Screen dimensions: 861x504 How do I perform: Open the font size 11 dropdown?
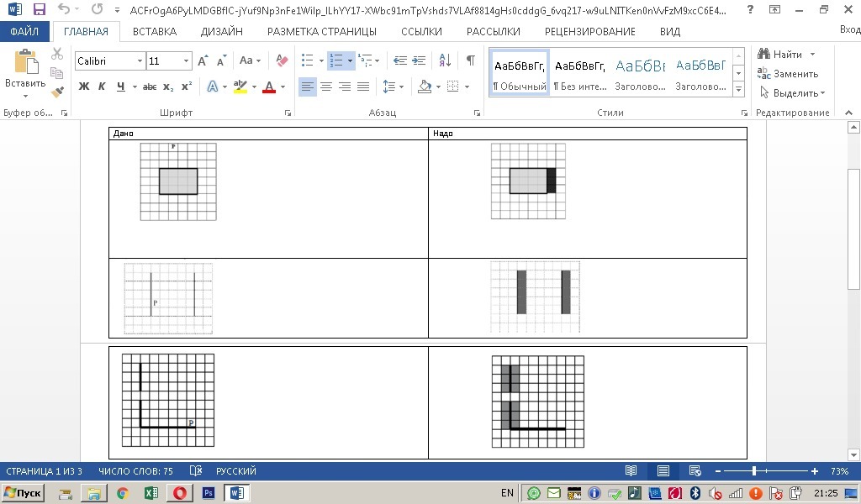186,60
